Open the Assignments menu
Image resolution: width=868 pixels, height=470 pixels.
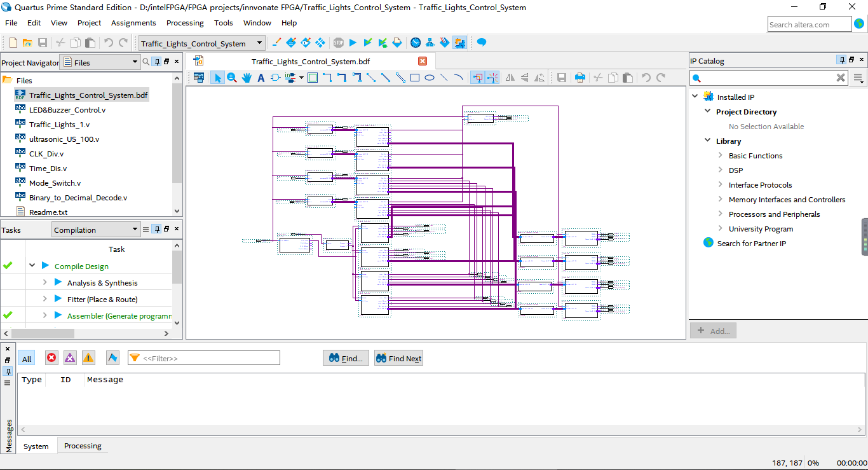[133, 22]
